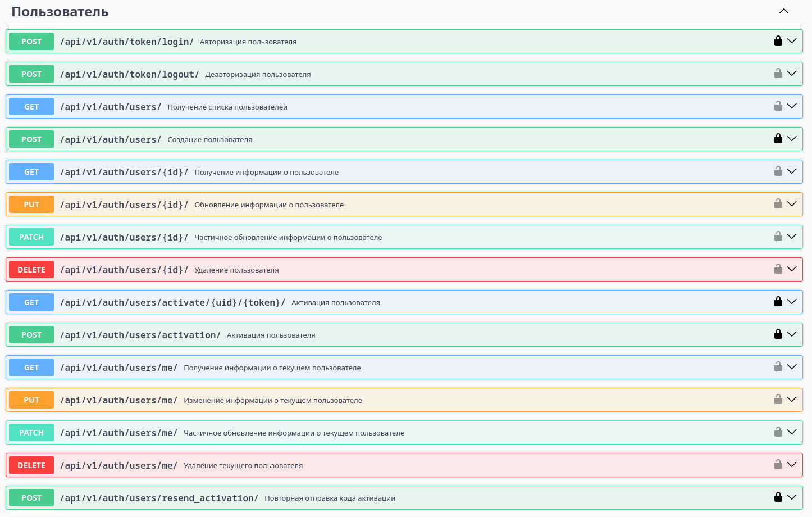The image size is (812, 517).
Task: Click lock icon on POST users/activation/ row
Action: [778, 334]
